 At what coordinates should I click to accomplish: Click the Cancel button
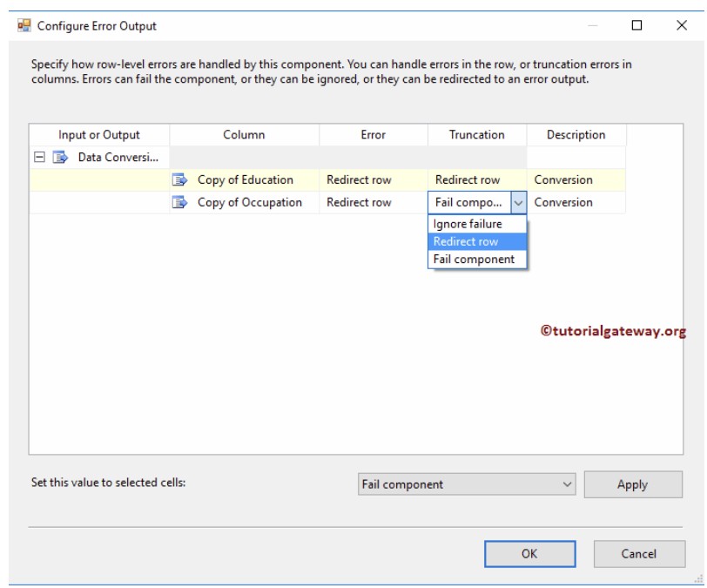(x=639, y=554)
